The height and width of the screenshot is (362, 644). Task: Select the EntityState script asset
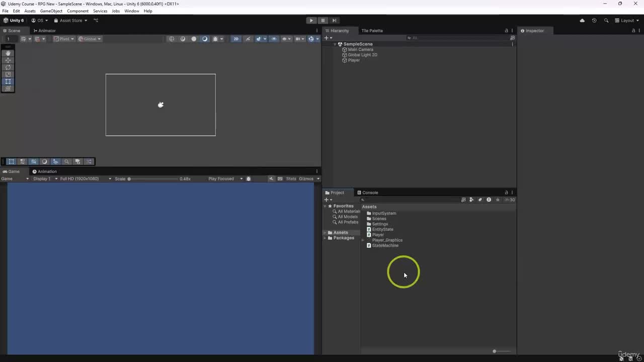[x=382, y=229]
